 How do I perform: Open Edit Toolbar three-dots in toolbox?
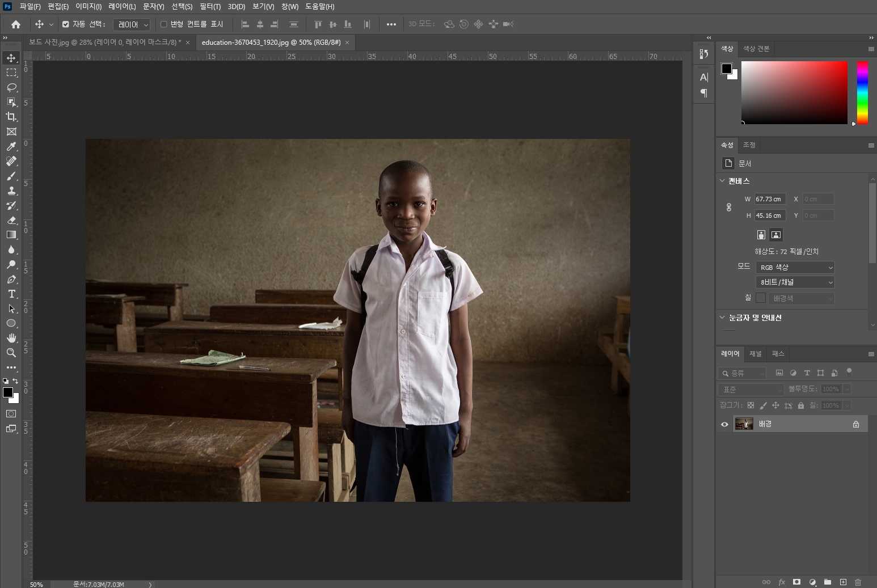11,367
